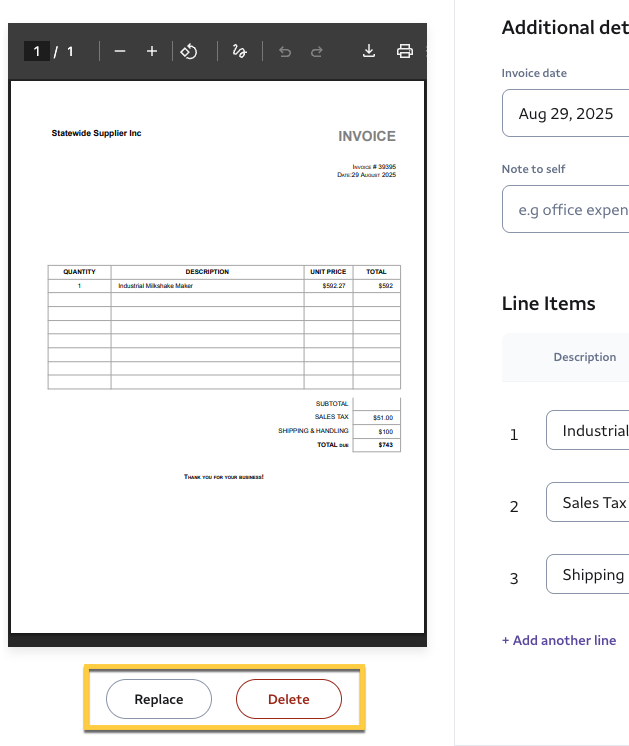Viewport: 629px width, 746px height.
Task: Click the PDF page number field
Action: tap(37, 51)
